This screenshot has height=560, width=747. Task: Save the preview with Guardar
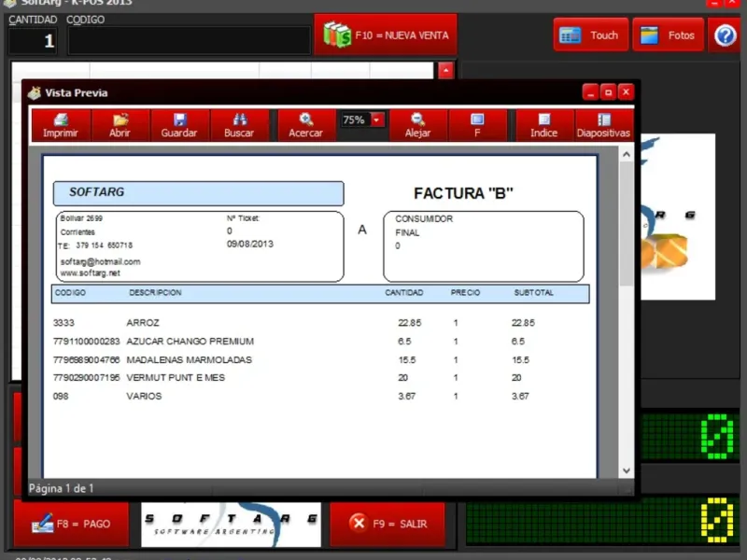point(179,125)
